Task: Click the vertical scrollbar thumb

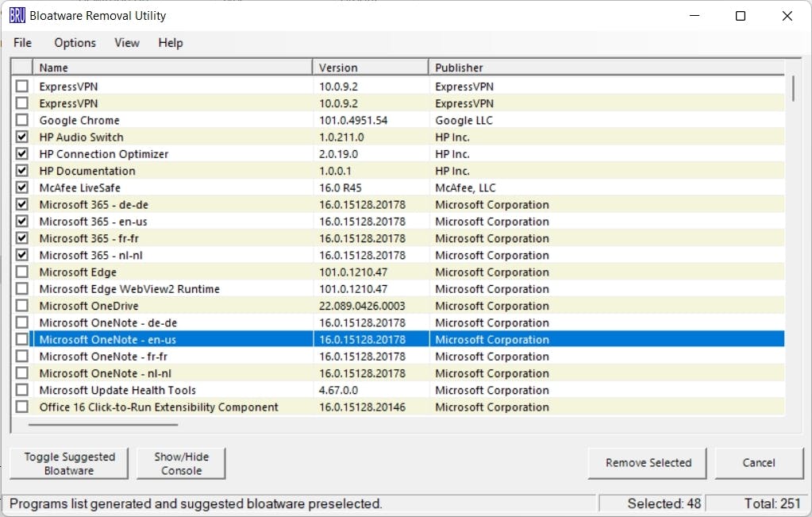Action: tap(792, 88)
